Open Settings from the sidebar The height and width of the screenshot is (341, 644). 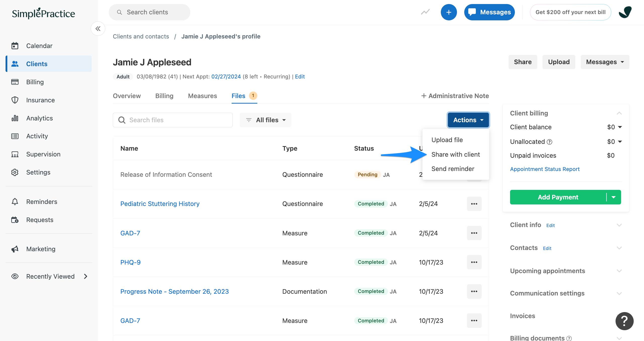pos(38,172)
